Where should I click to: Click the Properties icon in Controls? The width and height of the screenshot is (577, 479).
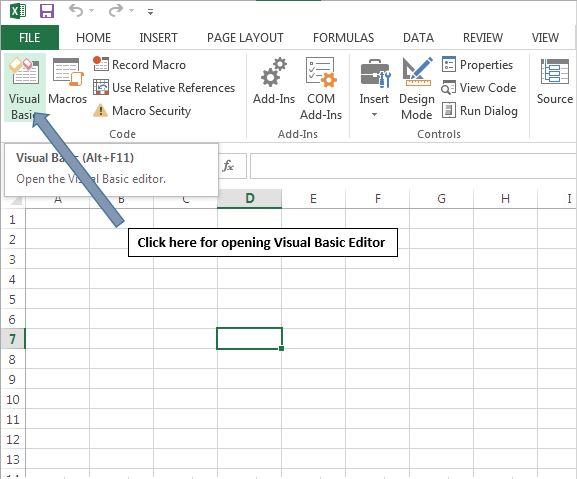coord(449,64)
